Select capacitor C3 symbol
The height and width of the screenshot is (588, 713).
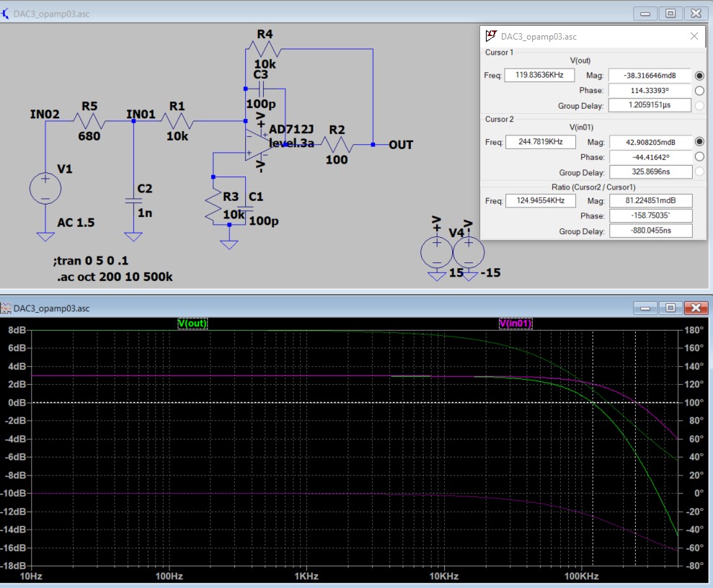pos(262,89)
